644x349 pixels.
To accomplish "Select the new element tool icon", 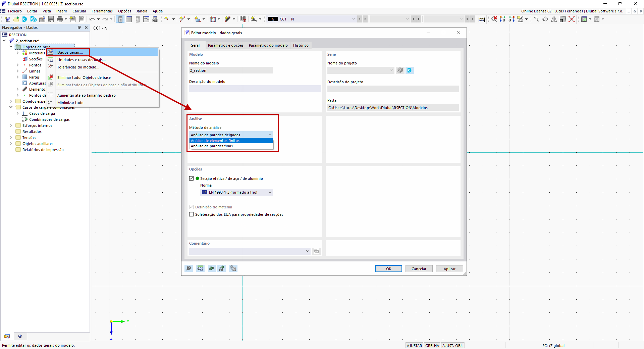I will [x=228, y=19].
